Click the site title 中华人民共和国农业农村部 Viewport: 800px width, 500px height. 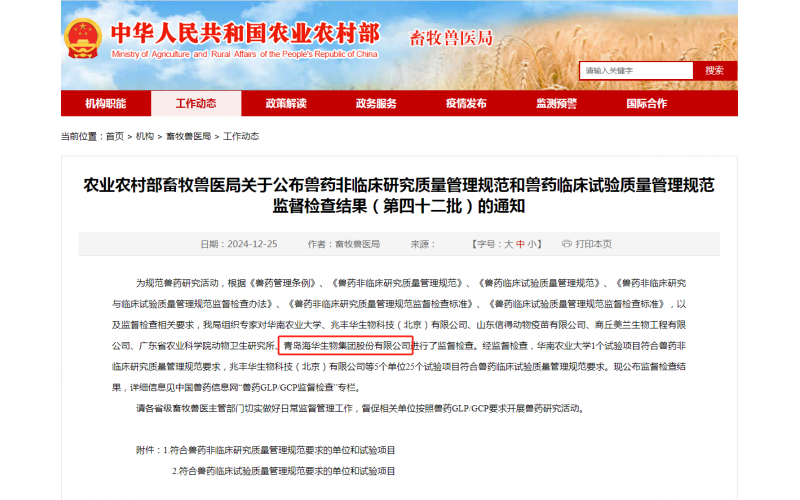pos(245,34)
